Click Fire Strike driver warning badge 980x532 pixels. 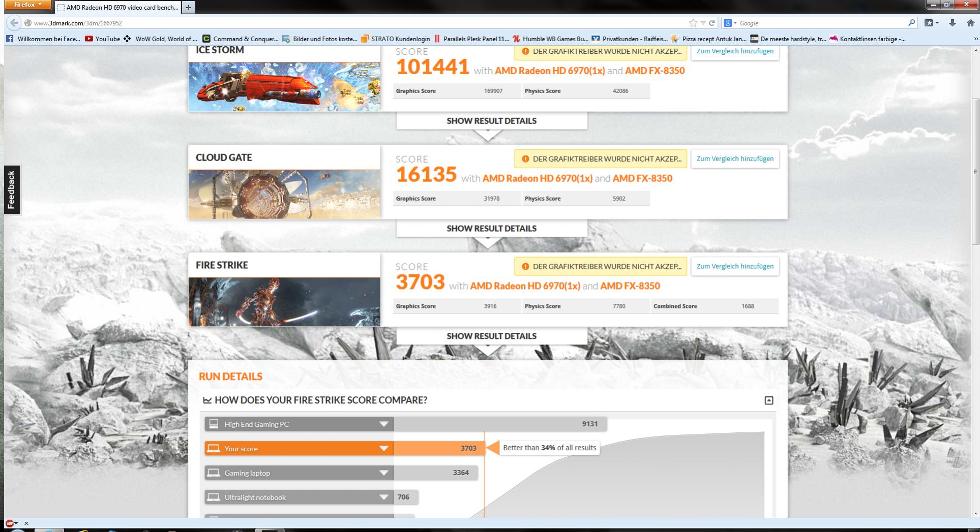point(601,266)
